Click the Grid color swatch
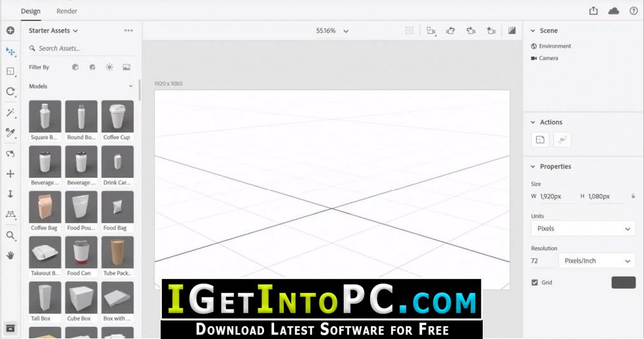 pos(623,282)
